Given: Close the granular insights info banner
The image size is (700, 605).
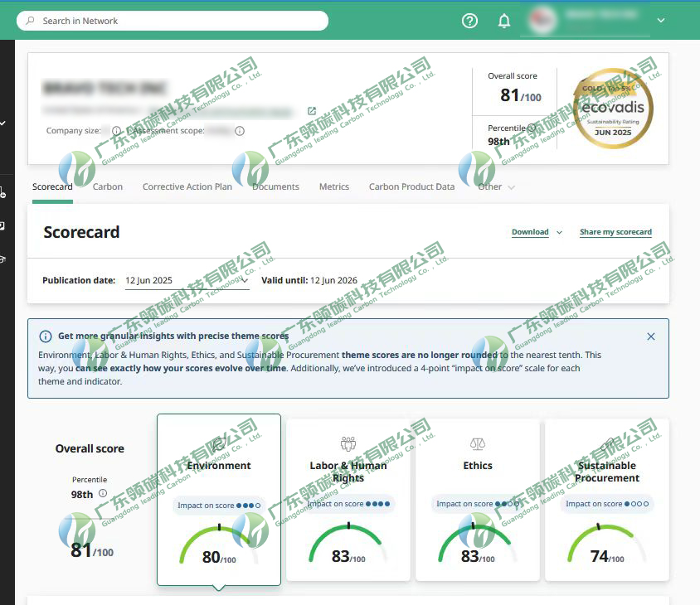Looking at the screenshot, I should pyautogui.click(x=651, y=336).
